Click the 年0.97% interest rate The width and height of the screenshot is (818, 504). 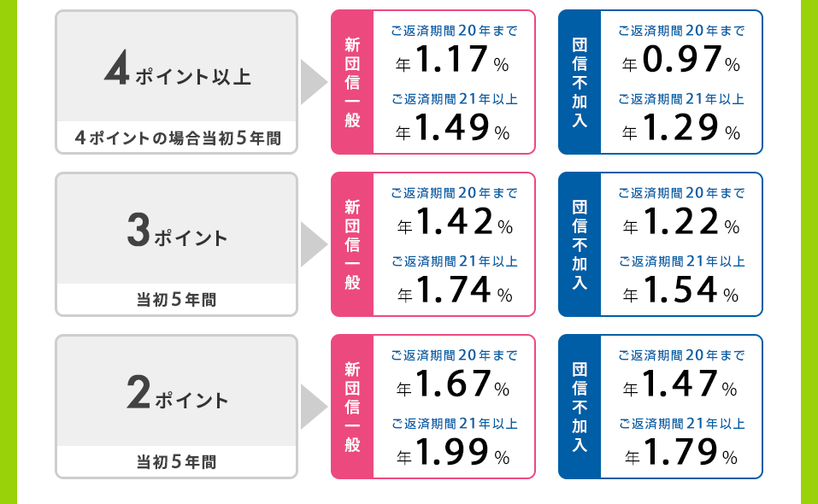pyautogui.click(x=681, y=61)
